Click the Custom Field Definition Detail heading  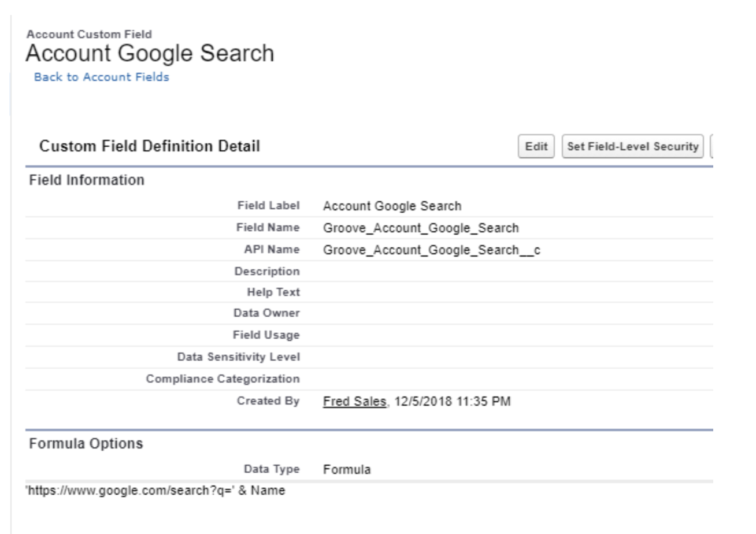coord(150,147)
